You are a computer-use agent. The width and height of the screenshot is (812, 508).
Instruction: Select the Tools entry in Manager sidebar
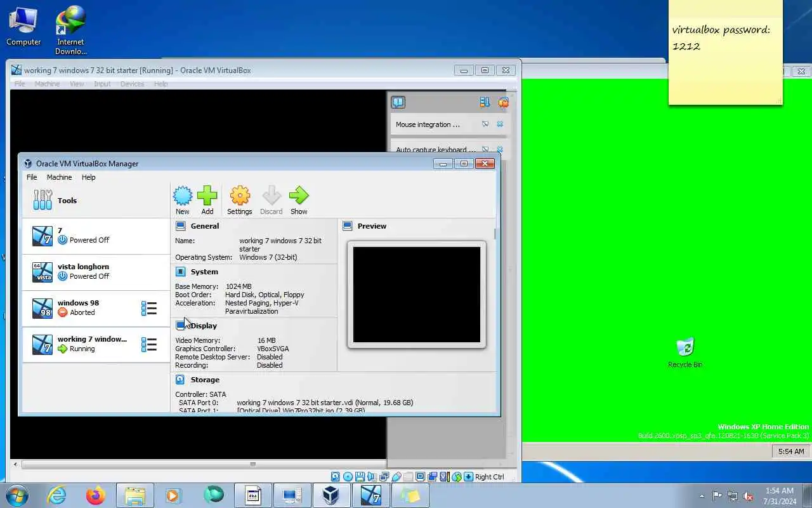click(x=96, y=201)
